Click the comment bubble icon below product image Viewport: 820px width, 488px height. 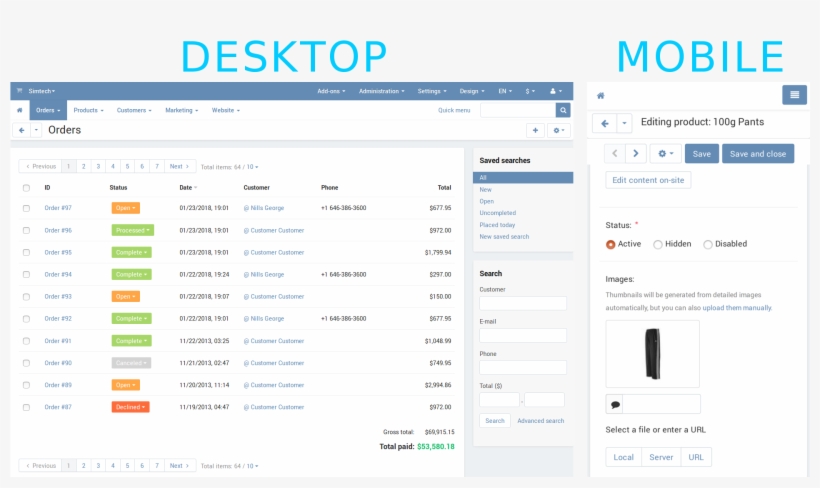[615, 405]
